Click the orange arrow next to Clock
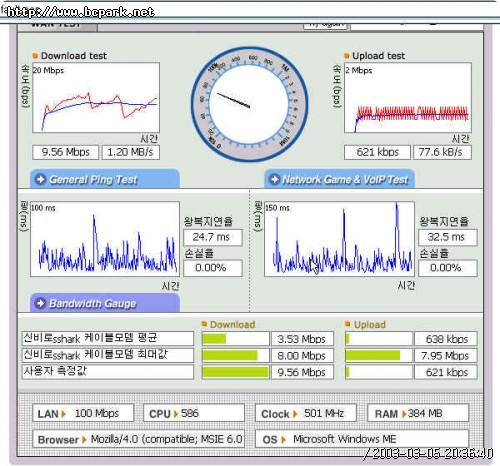 coord(295,414)
